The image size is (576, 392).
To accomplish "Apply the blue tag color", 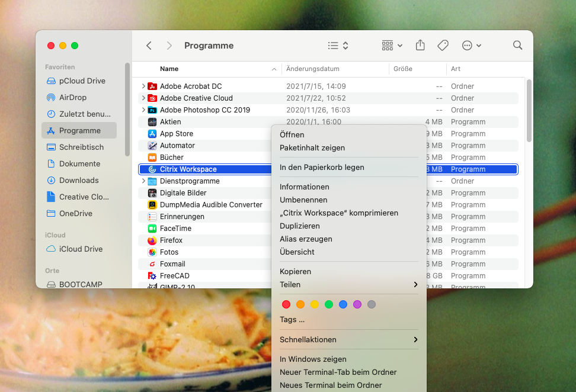I will pyautogui.click(x=343, y=304).
